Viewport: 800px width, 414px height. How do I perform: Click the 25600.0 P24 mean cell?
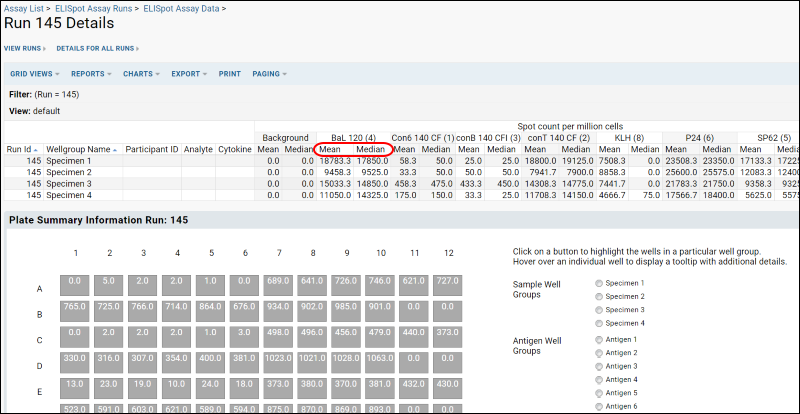tap(683, 172)
